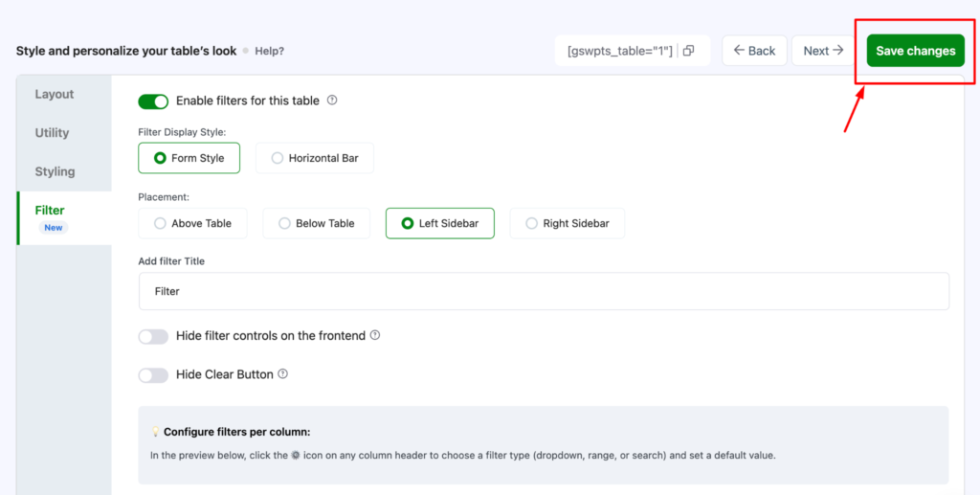Viewport: 980px width, 495px height.
Task: Open the Filter tab
Action: coord(64,218)
